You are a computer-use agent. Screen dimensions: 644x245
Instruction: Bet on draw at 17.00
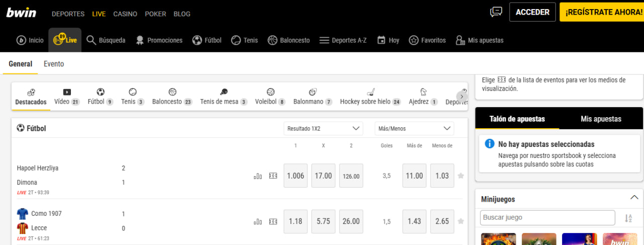click(x=324, y=176)
